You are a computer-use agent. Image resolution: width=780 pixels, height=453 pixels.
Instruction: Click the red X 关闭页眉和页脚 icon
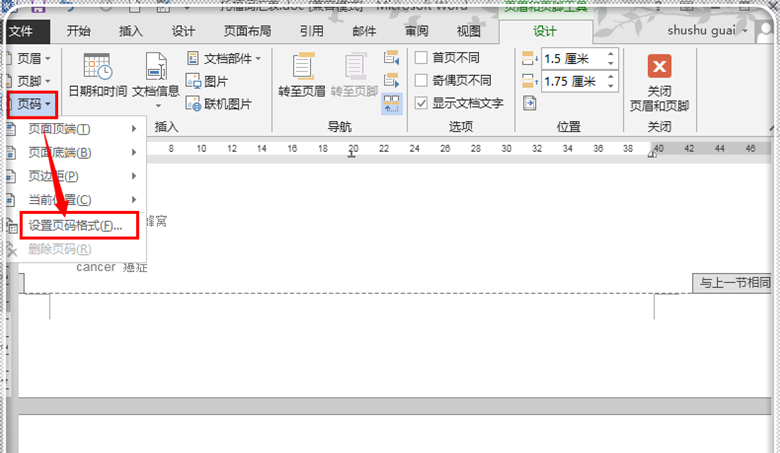(660, 66)
